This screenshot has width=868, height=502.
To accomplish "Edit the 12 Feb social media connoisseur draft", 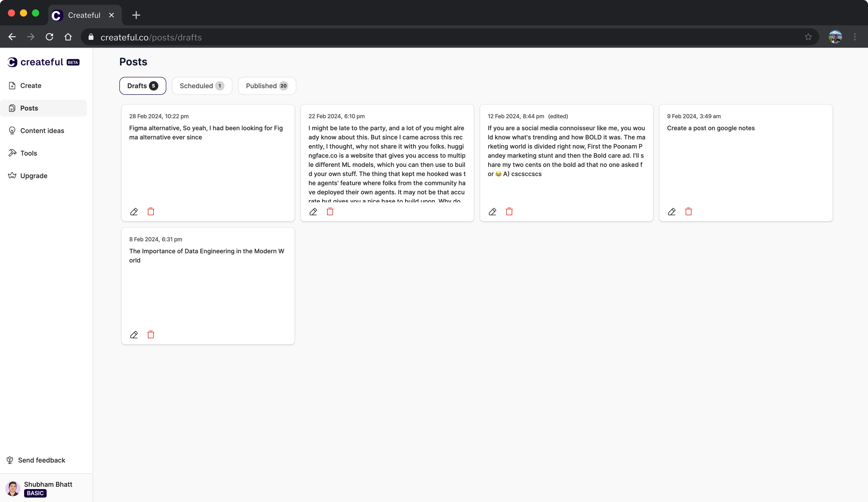I will (x=492, y=212).
